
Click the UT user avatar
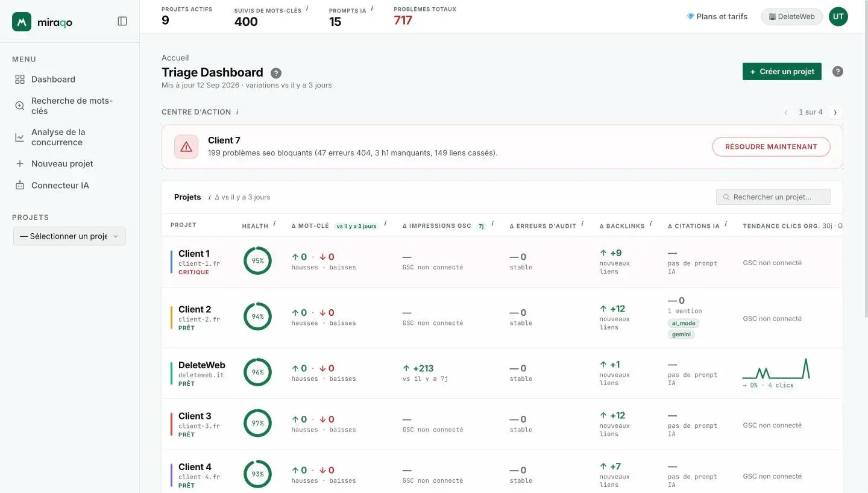(838, 16)
